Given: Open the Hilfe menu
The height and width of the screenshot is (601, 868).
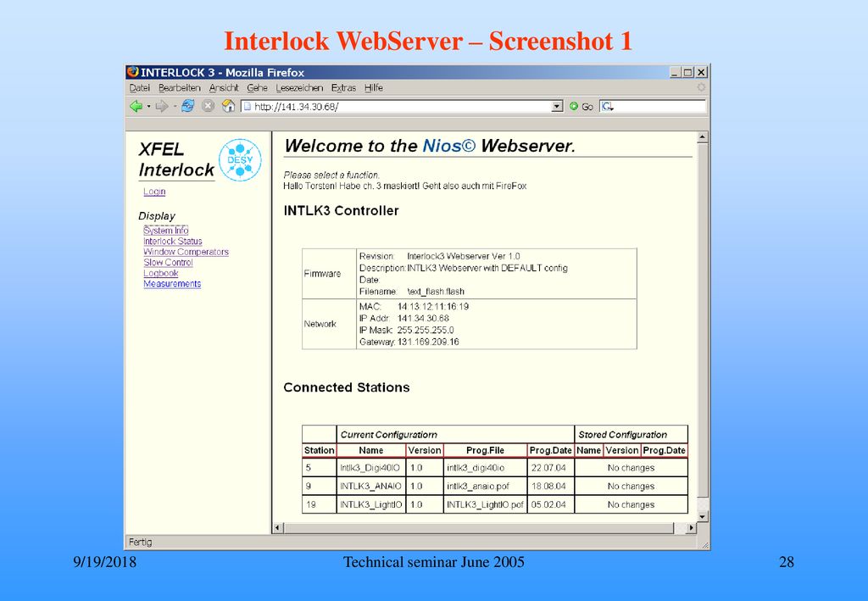Looking at the screenshot, I should point(374,88).
